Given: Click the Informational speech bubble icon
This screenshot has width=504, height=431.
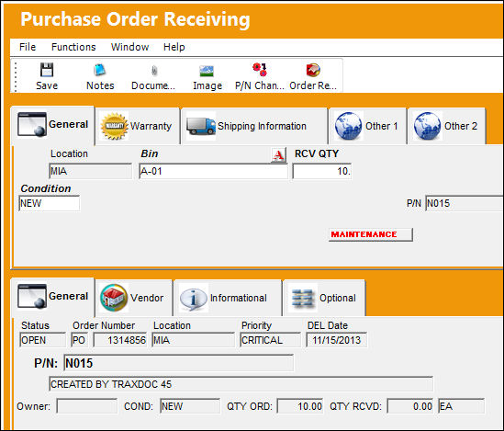Looking at the screenshot, I should point(193,300).
